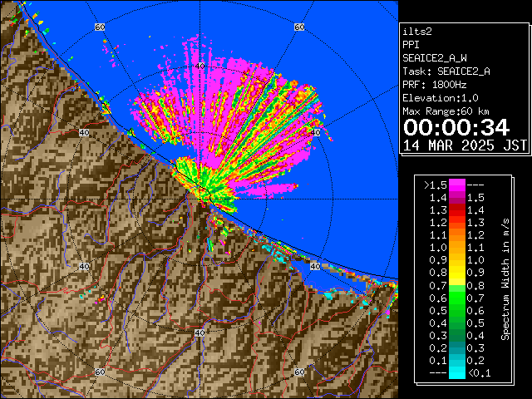The height and width of the screenshot is (399, 532).
Task: Pick the yellow 0.8–0.9 legend color band
Action: 456,273
